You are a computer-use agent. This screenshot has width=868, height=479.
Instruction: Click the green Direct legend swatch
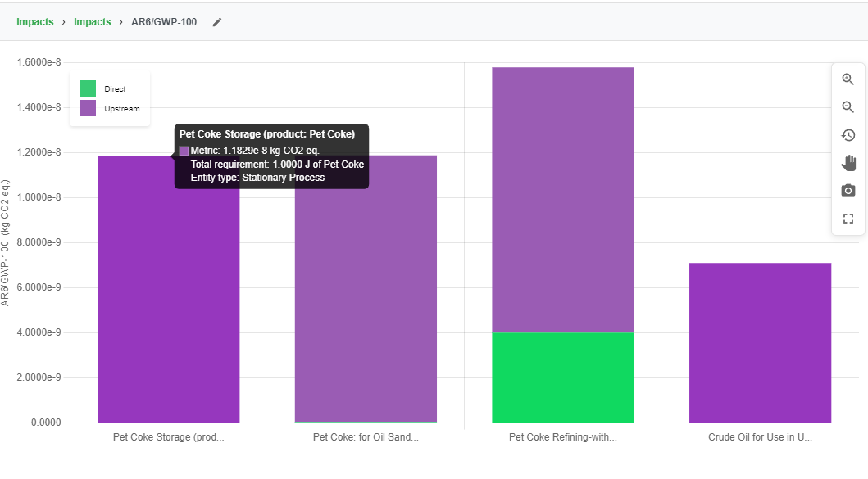click(x=88, y=88)
